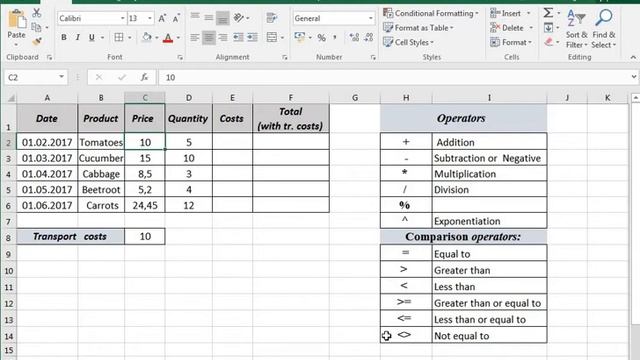Select the Transport costs value cell
The image size is (640, 360).
145,237
